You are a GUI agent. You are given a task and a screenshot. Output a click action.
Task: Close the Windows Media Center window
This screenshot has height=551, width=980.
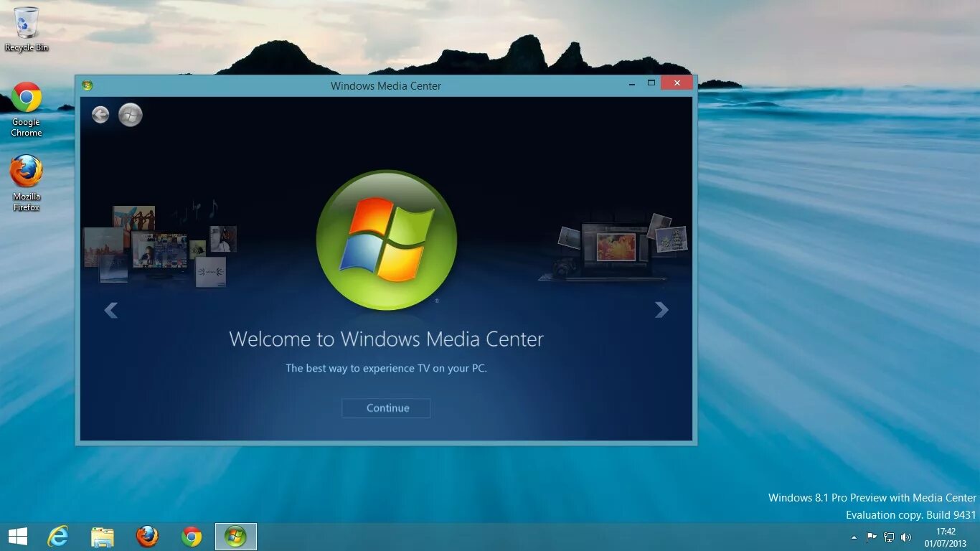(677, 83)
